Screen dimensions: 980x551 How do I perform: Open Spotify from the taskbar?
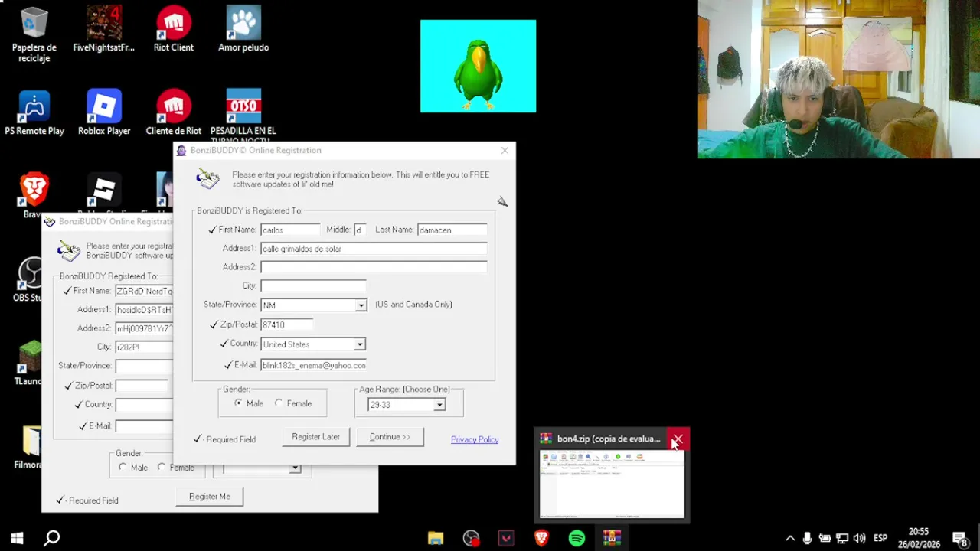tap(577, 538)
